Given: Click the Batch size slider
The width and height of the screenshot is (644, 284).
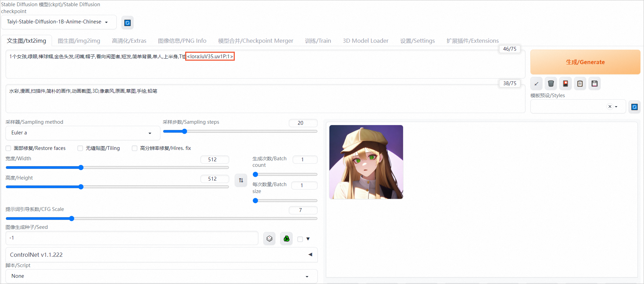Looking at the screenshot, I should tap(285, 201).
